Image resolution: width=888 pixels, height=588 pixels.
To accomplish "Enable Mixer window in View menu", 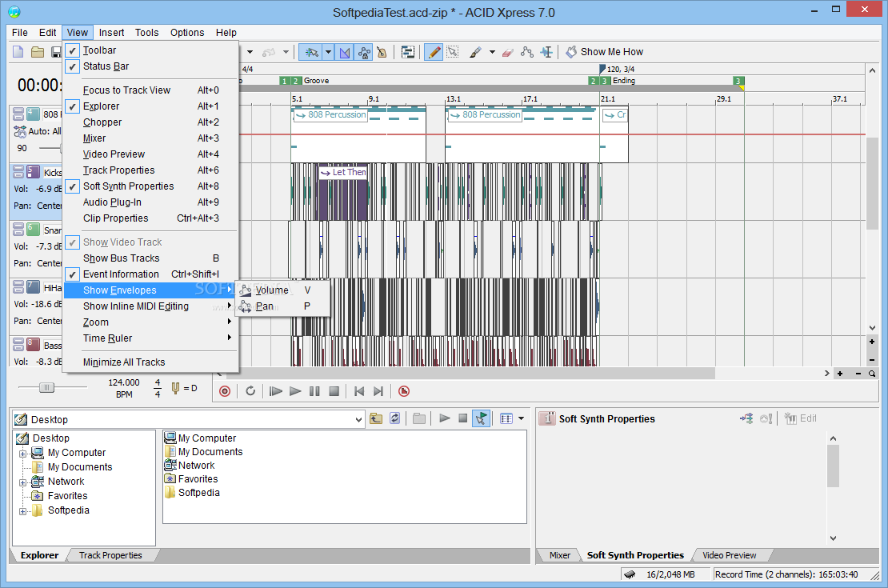I will [x=150, y=138].
